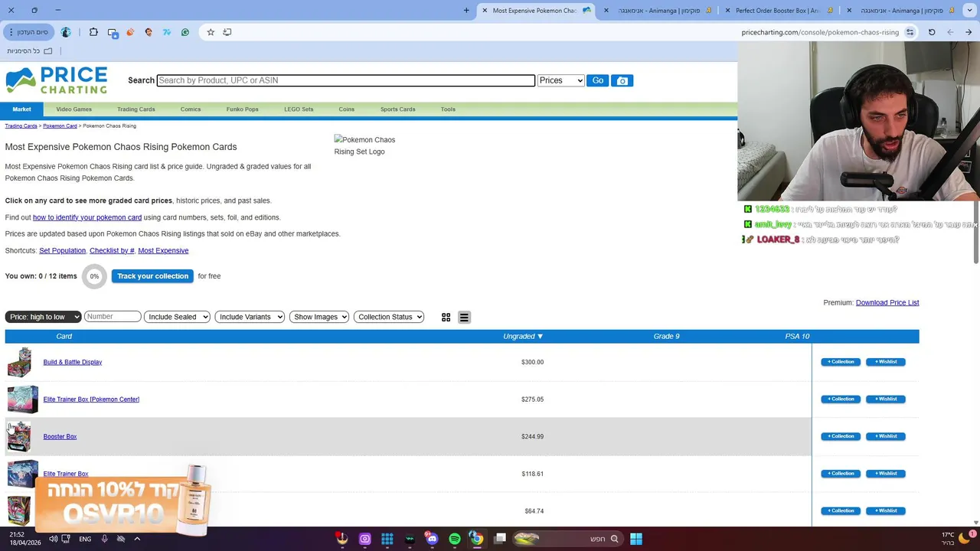Open the Sports Cards menu
The image size is (980, 551).
tap(398, 109)
